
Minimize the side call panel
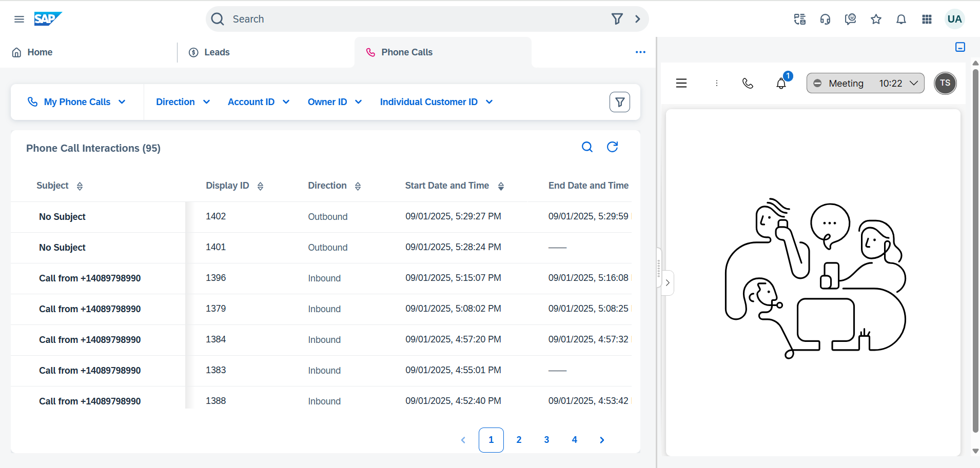(960, 47)
